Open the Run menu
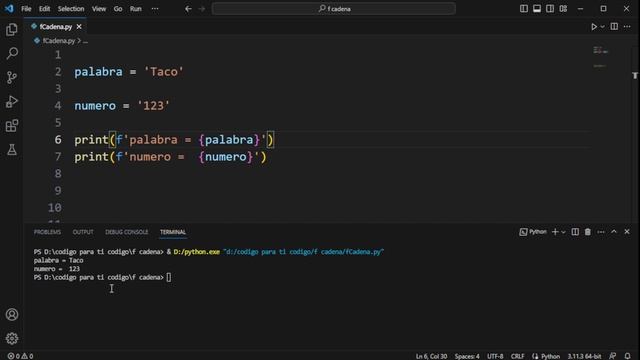The height and width of the screenshot is (360, 640). click(x=136, y=9)
